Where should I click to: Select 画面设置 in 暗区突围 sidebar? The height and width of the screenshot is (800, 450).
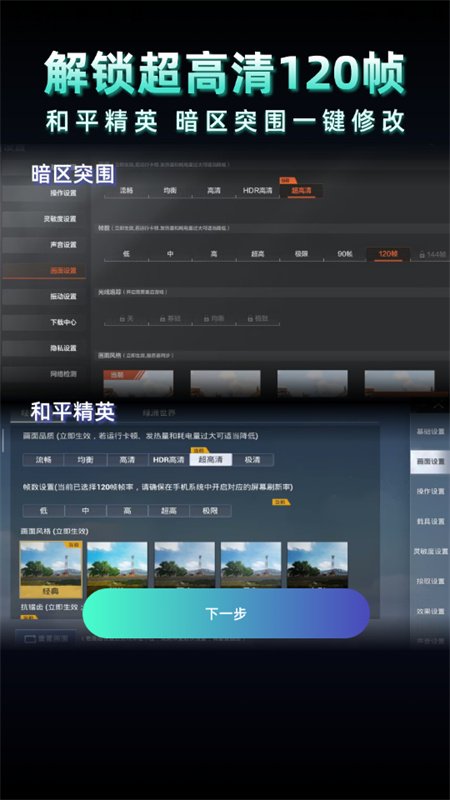(x=44, y=270)
